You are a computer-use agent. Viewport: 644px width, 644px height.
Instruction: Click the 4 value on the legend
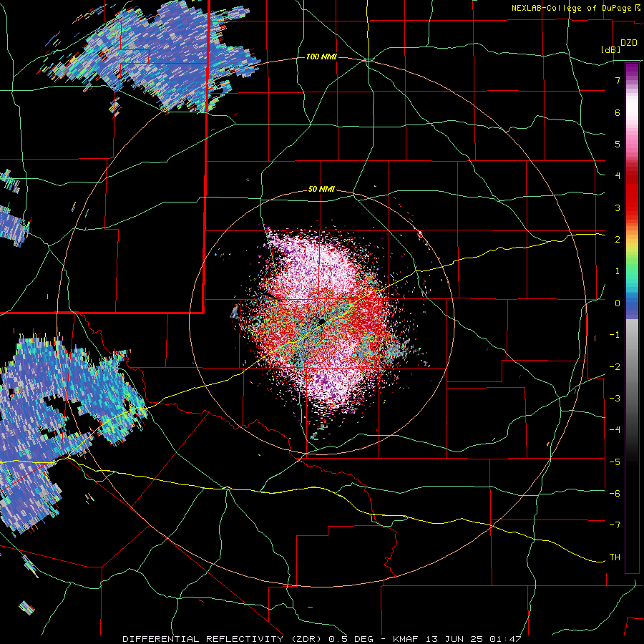click(x=618, y=176)
